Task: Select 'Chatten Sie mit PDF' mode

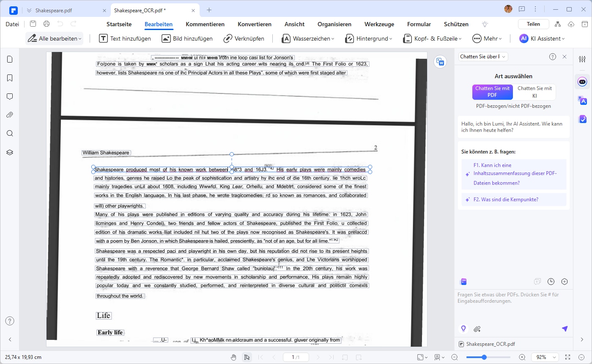Action: [x=492, y=92]
